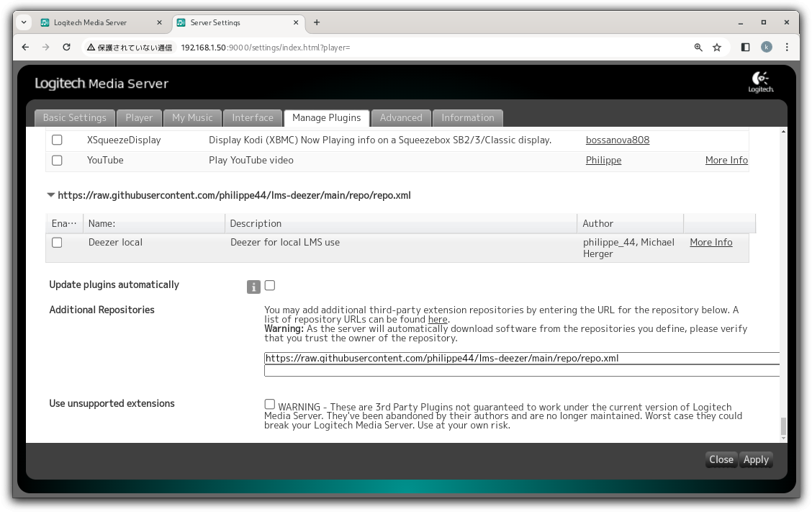Image resolution: width=812 pixels, height=512 pixels.
Task: Open the Interface tab
Action: (x=252, y=117)
